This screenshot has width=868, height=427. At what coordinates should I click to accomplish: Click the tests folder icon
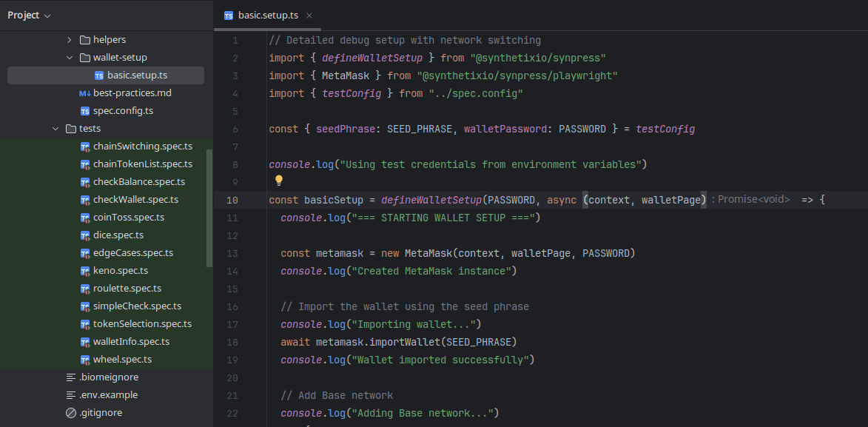click(71, 129)
